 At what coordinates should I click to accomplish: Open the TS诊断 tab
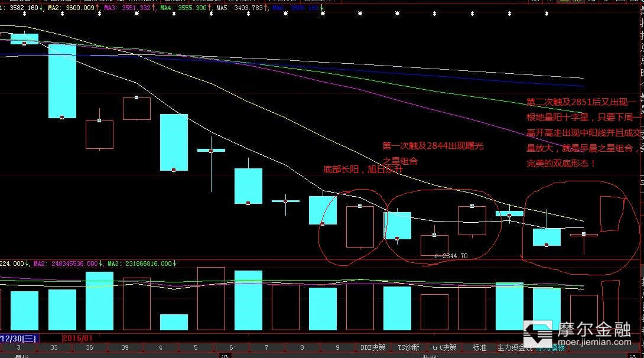[x=408, y=348]
